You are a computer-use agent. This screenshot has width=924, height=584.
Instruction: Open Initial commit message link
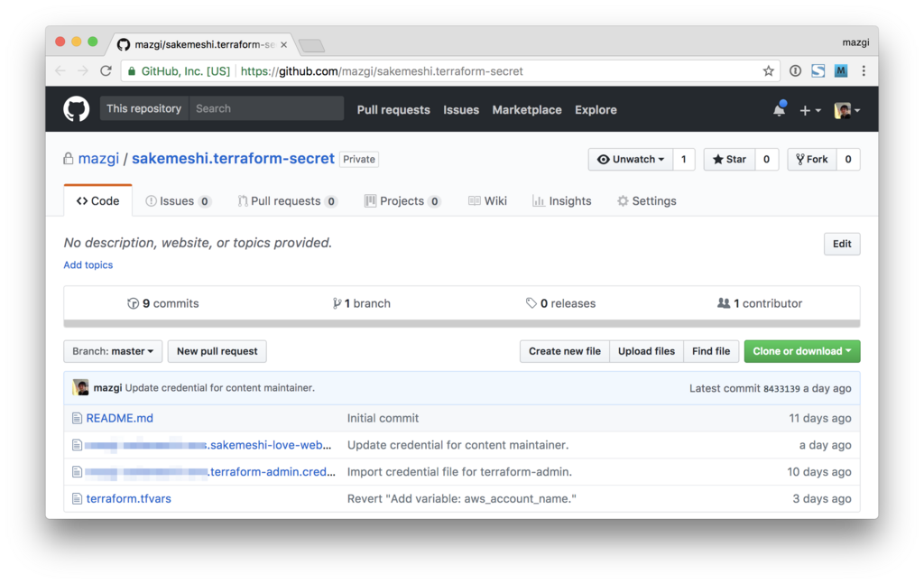point(383,419)
